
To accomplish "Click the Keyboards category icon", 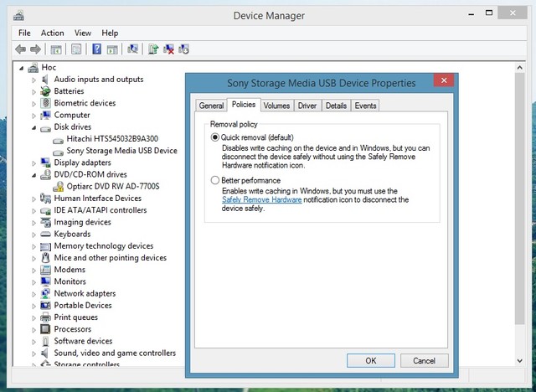I will 45,234.
